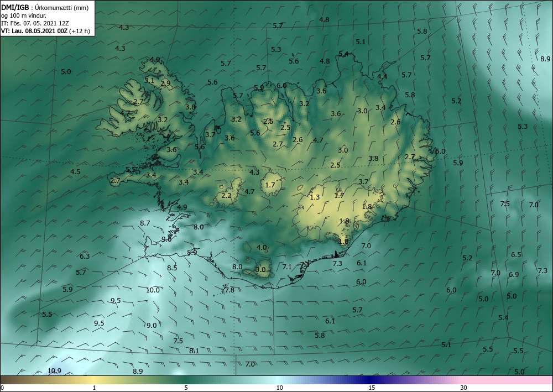The width and height of the screenshot is (553, 392).
Task: Click the 6.3 value on the map
Action: (85, 257)
